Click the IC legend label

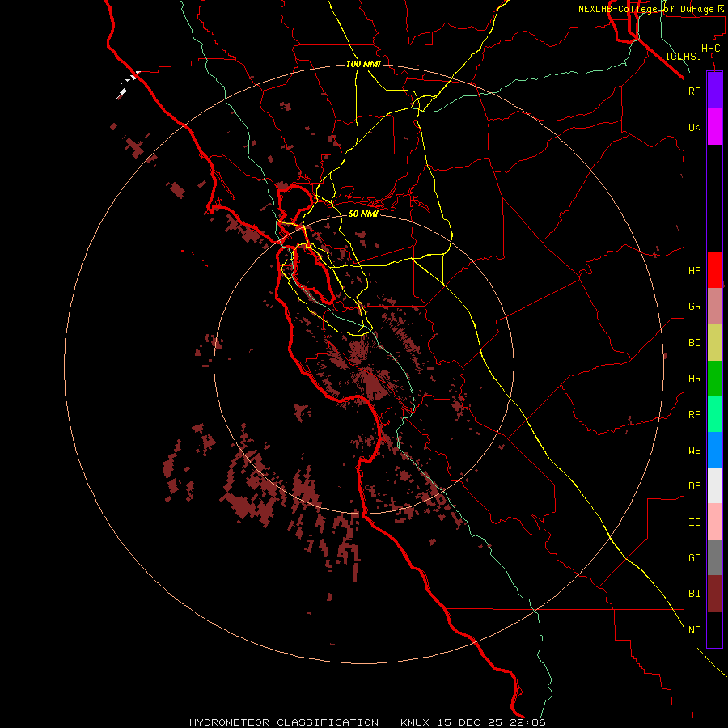(x=694, y=523)
